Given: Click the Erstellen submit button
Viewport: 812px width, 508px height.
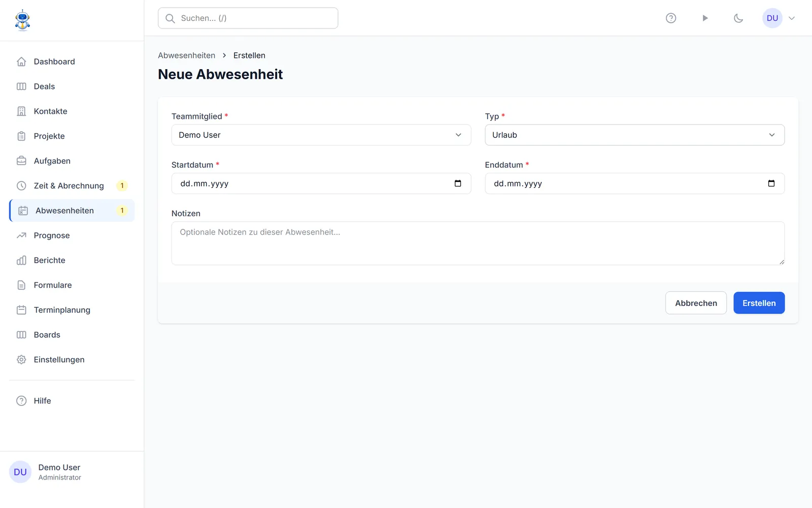Looking at the screenshot, I should click(x=759, y=303).
